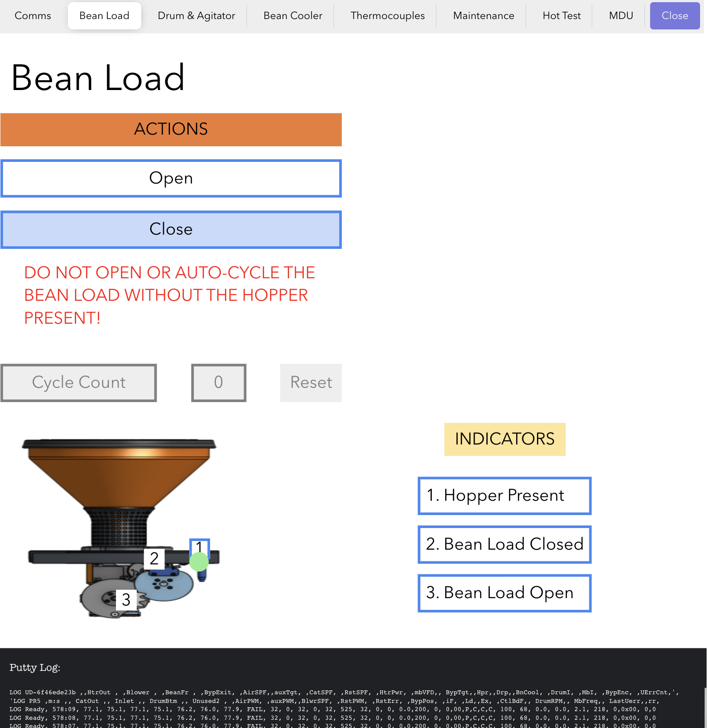
Task: Click the INDICATORS header label
Action: pyautogui.click(x=505, y=439)
